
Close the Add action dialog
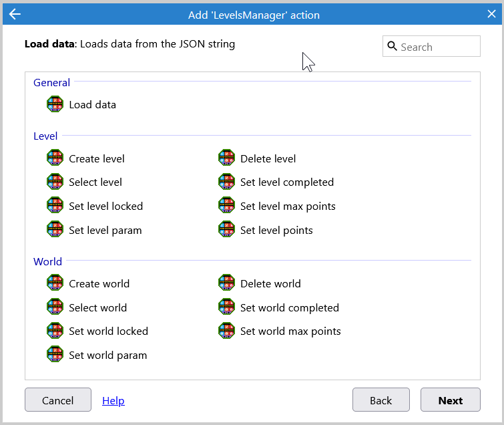(491, 14)
